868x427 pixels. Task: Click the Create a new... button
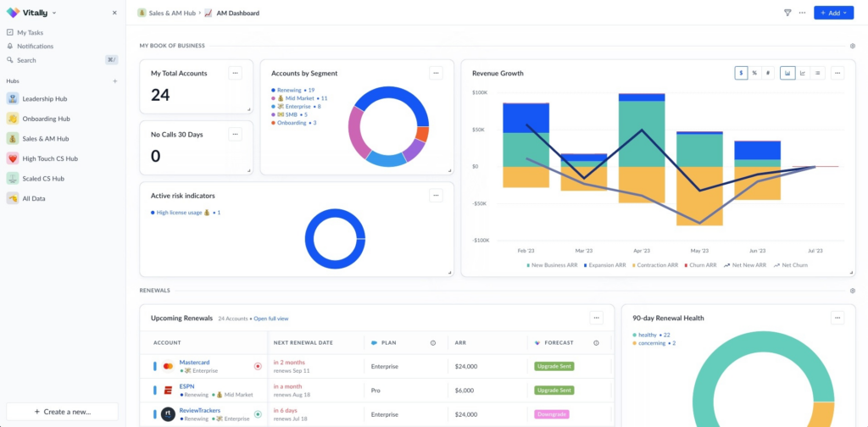pos(62,412)
